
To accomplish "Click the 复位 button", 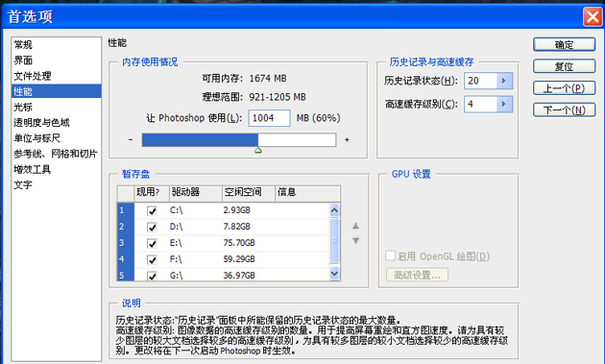I will click(564, 66).
